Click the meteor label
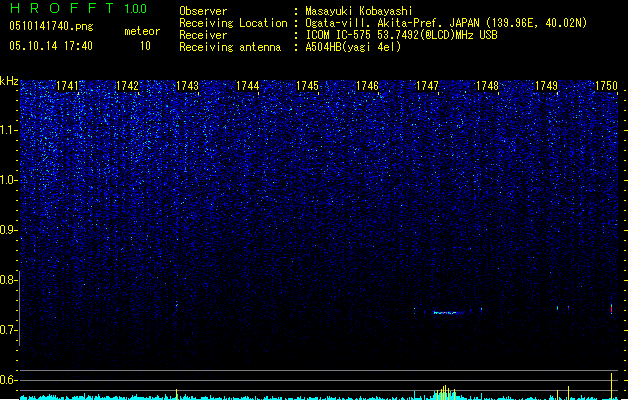The height and width of the screenshot is (400, 629). (x=142, y=31)
